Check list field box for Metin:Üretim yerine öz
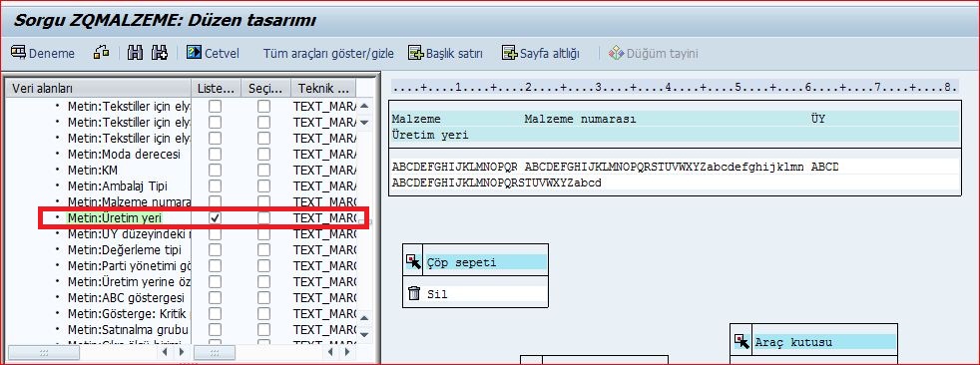980x365 pixels. point(215,281)
